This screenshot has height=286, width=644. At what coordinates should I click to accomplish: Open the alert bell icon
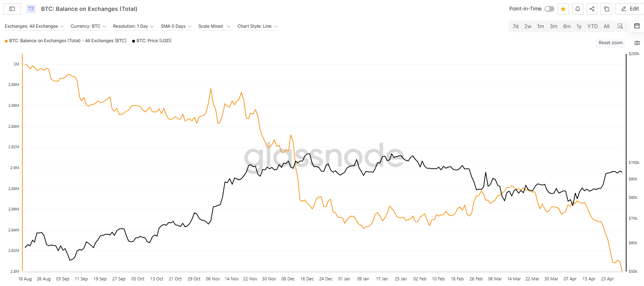click(x=578, y=9)
